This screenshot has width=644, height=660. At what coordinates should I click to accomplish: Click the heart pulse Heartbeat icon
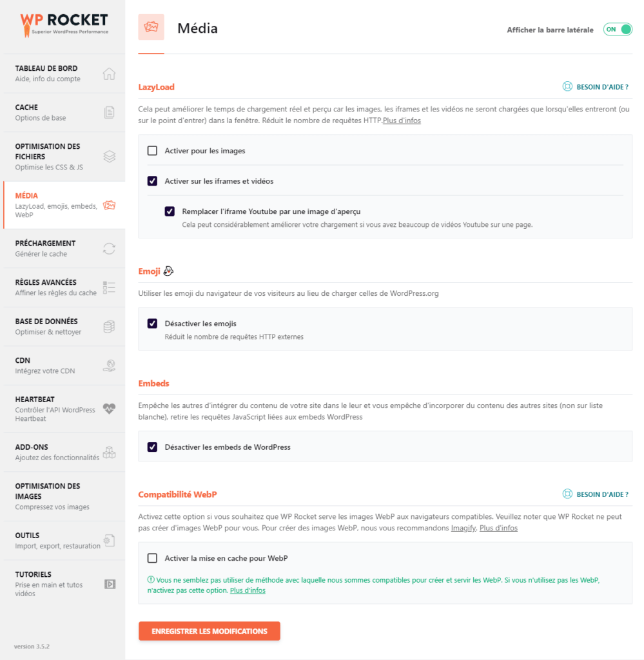coord(109,408)
